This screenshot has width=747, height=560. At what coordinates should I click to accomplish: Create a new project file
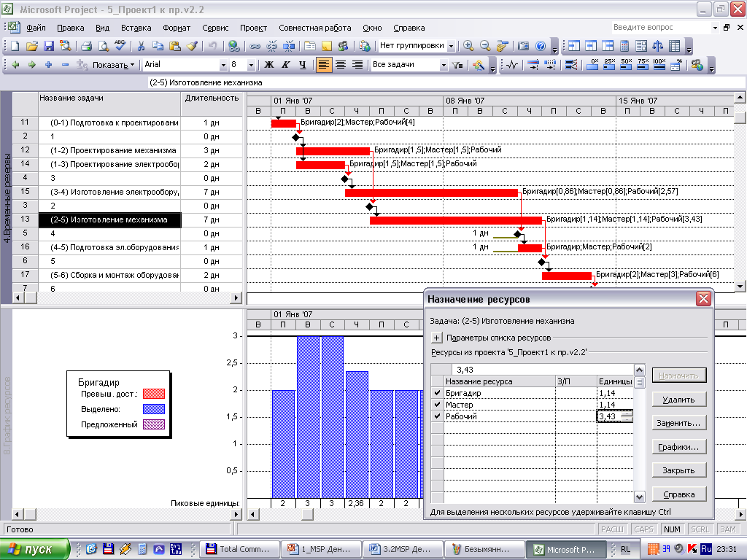[15, 46]
